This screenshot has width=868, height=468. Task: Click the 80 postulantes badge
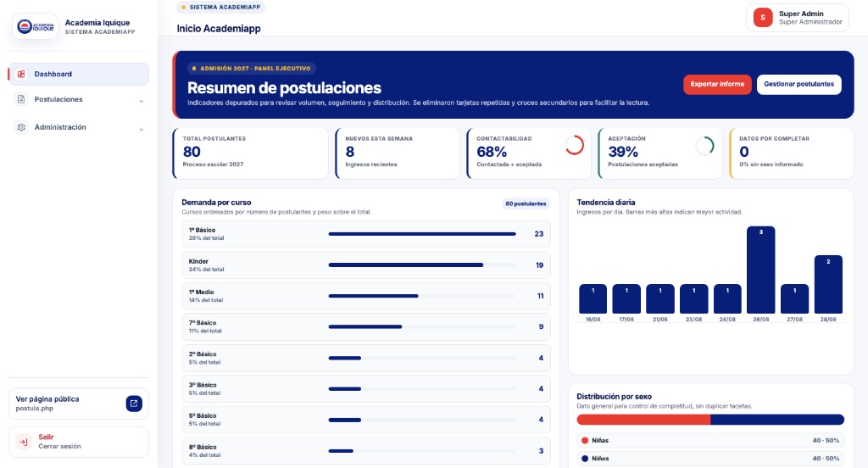(526, 203)
